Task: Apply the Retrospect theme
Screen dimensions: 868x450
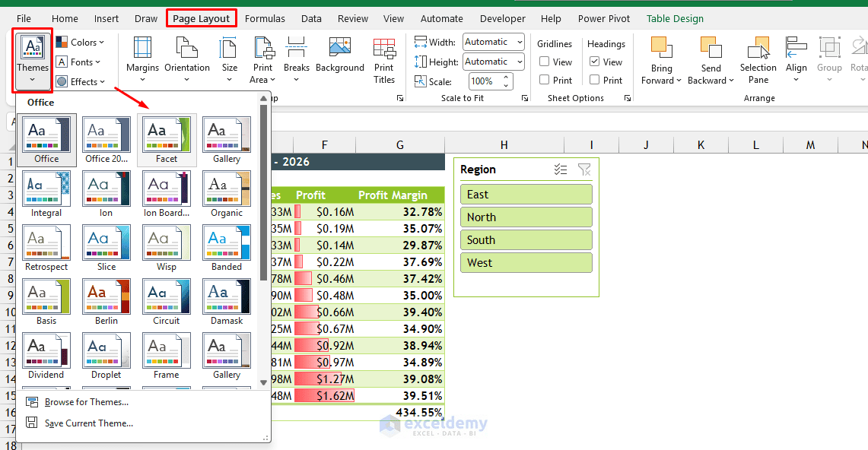Action: coord(46,248)
